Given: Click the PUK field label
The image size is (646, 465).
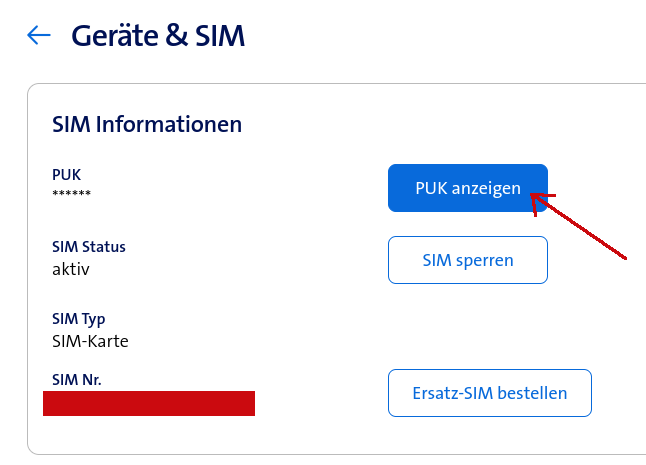Looking at the screenshot, I should click(x=66, y=175).
